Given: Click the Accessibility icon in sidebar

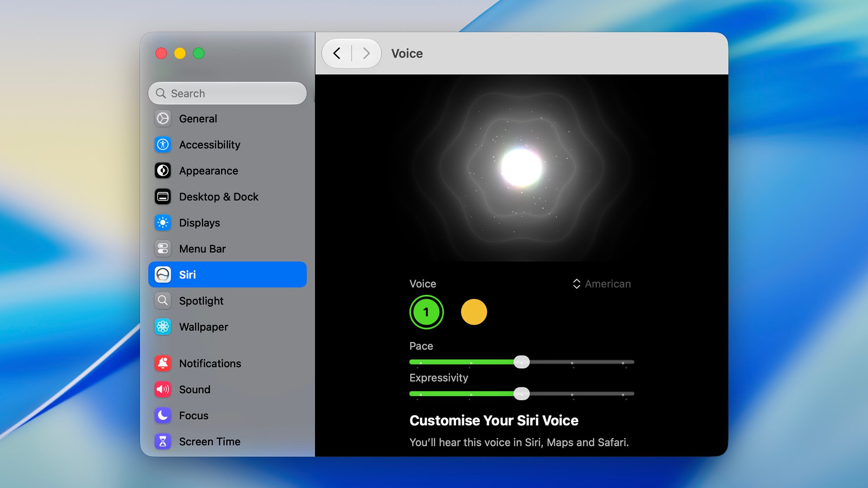Looking at the screenshot, I should tap(163, 144).
